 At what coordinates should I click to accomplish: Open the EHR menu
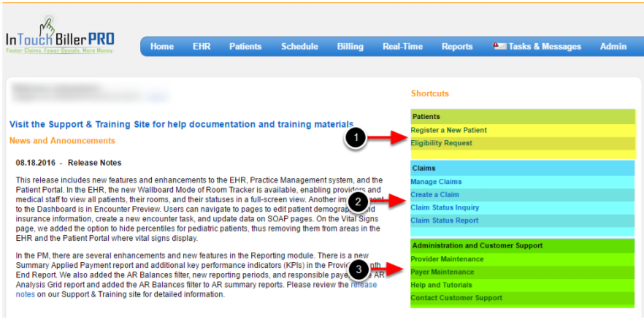(202, 47)
